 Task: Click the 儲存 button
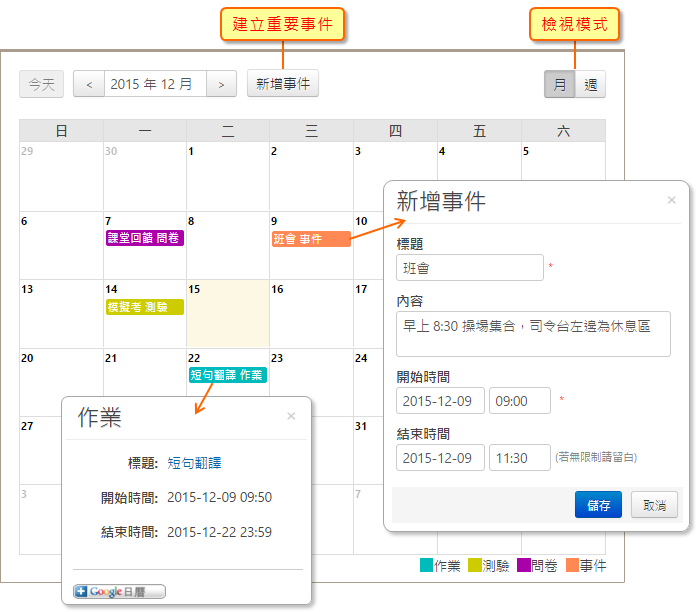(598, 505)
